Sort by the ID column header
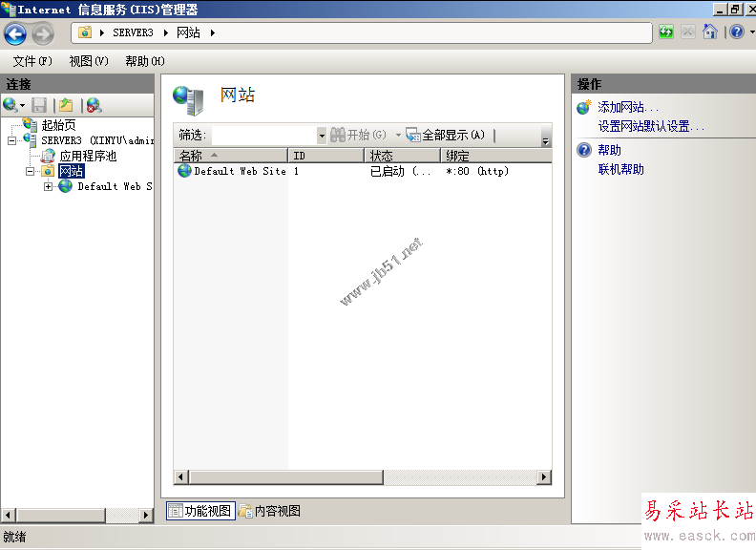The height and width of the screenshot is (550, 756). [x=325, y=156]
